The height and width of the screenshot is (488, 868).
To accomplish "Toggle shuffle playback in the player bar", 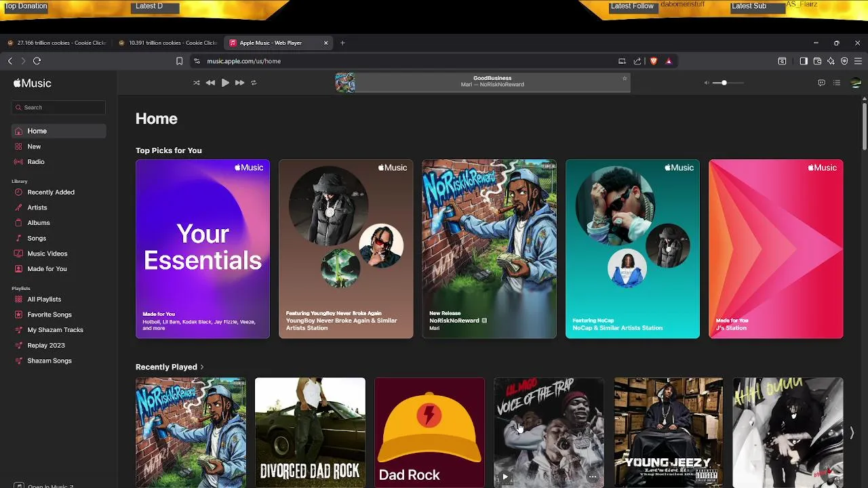I will 197,83.
